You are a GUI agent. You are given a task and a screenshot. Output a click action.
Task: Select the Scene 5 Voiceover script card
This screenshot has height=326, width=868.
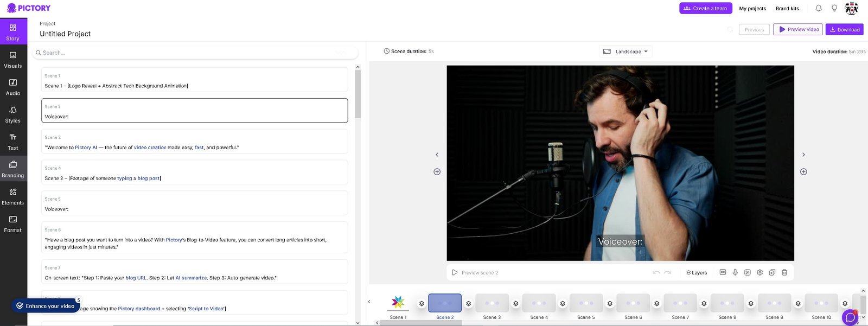(x=194, y=203)
